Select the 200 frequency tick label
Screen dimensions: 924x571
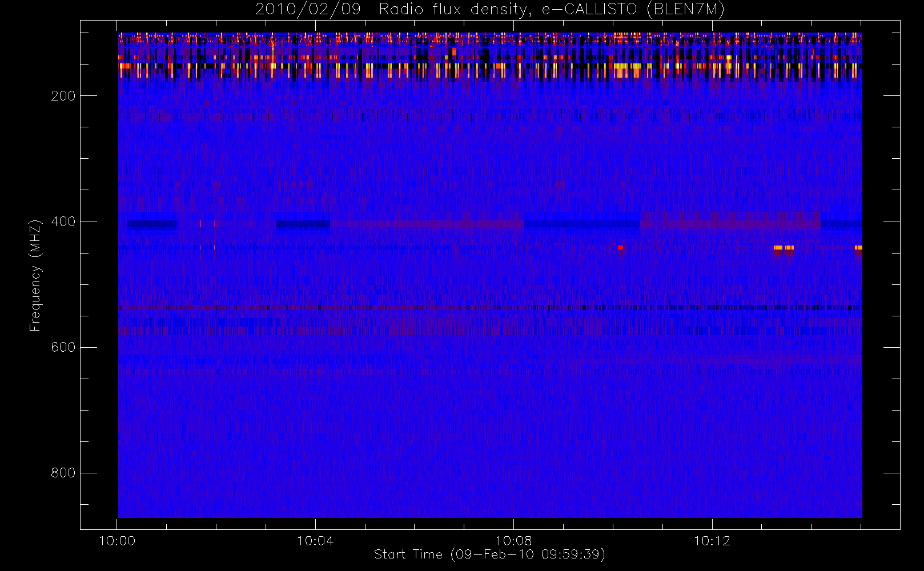tap(63, 96)
